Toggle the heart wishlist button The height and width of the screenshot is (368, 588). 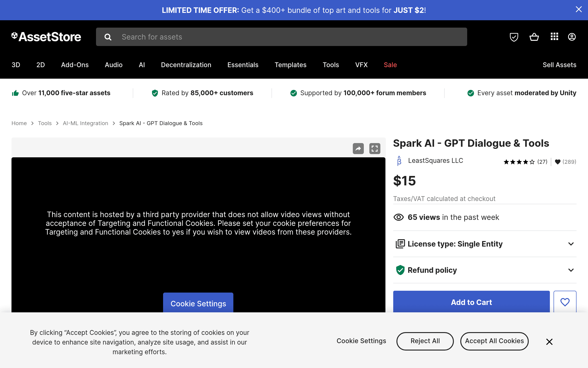pyautogui.click(x=565, y=302)
